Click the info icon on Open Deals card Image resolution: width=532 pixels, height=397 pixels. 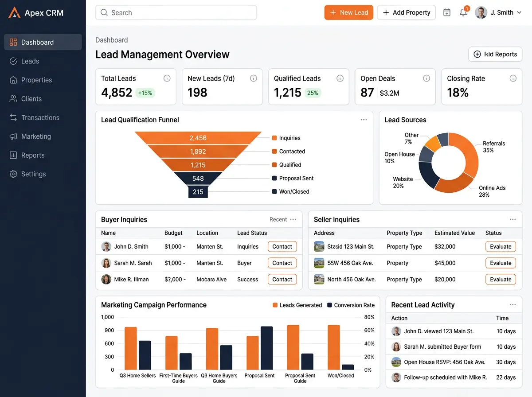coord(426,78)
